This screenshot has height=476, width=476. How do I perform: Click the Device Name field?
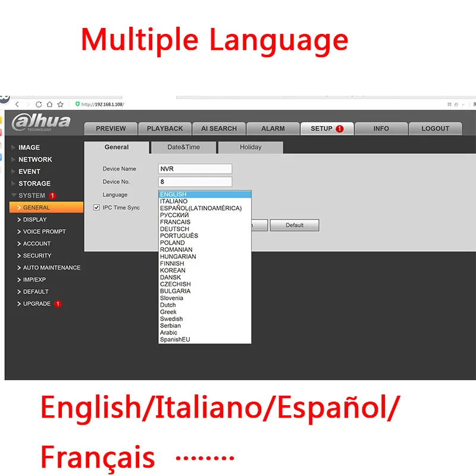(195, 169)
